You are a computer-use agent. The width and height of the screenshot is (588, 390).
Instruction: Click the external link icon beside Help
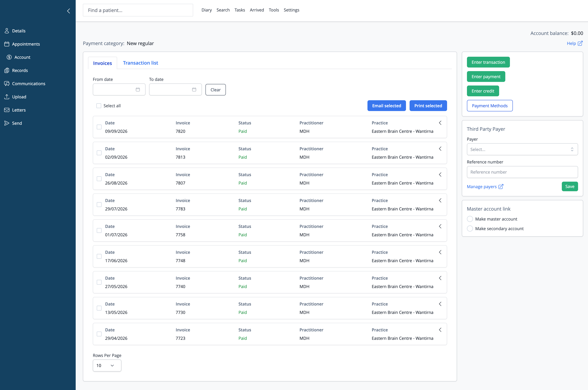[x=580, y=43]
